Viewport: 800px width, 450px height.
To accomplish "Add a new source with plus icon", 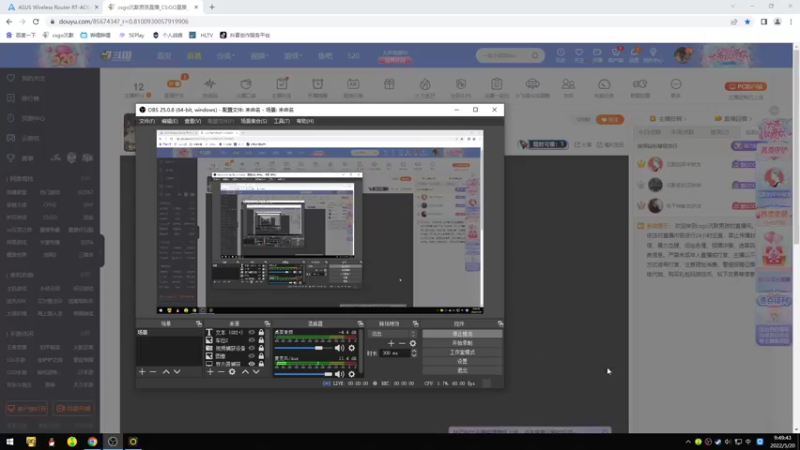I will 210,372.
